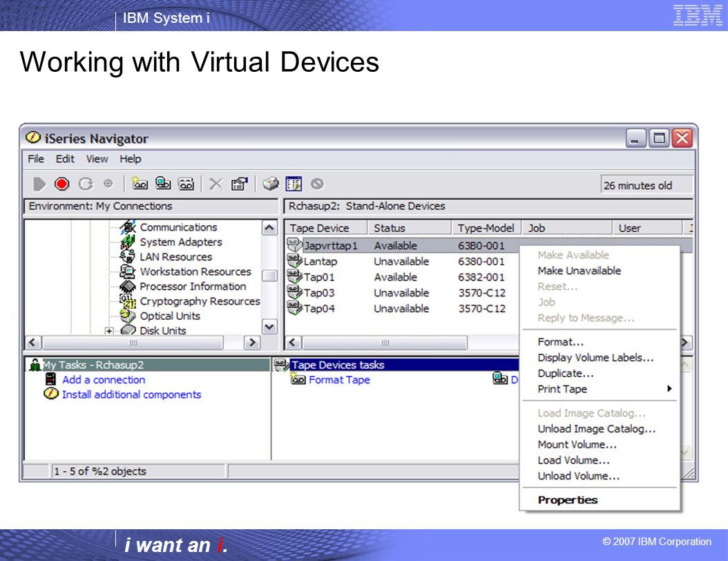The image size is (728, 561).
Task: Click the gray start arrow toolbar icon
Action: coord(39,184)
